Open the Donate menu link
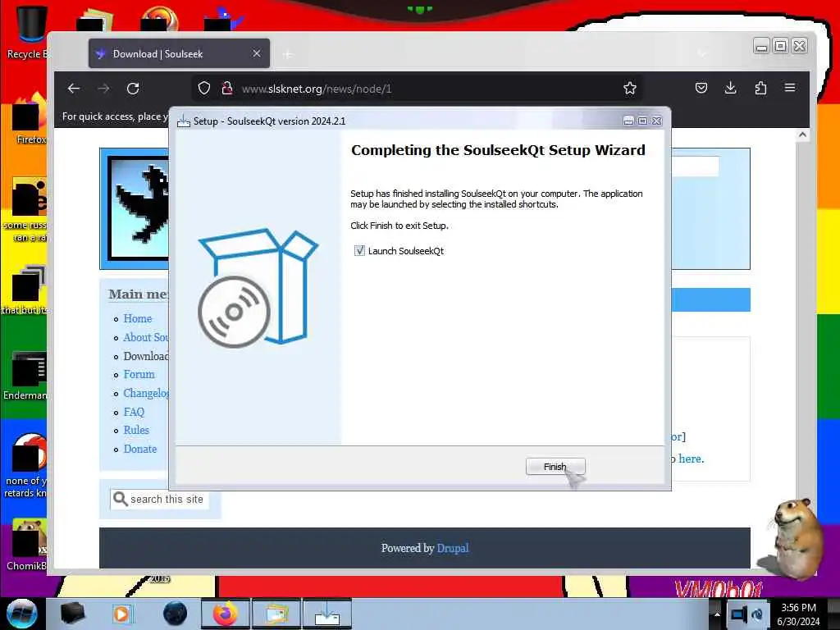The width and height of the screenshot is (840, 630). [x=139, y=449]
